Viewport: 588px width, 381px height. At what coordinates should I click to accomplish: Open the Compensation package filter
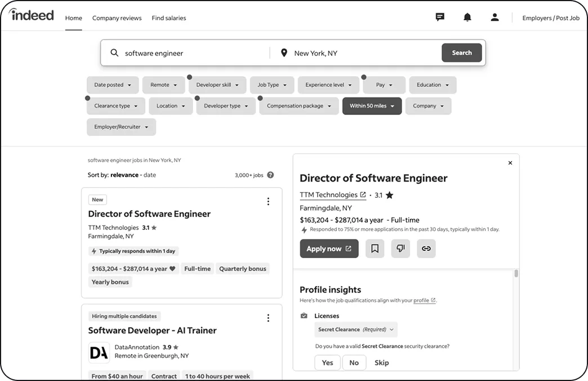299,106
